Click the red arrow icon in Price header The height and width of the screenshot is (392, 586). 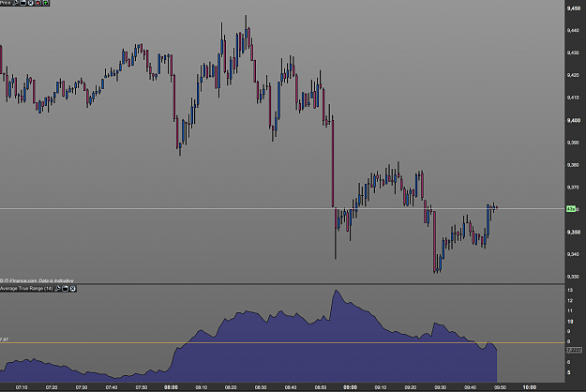click(x=38, y=3)
